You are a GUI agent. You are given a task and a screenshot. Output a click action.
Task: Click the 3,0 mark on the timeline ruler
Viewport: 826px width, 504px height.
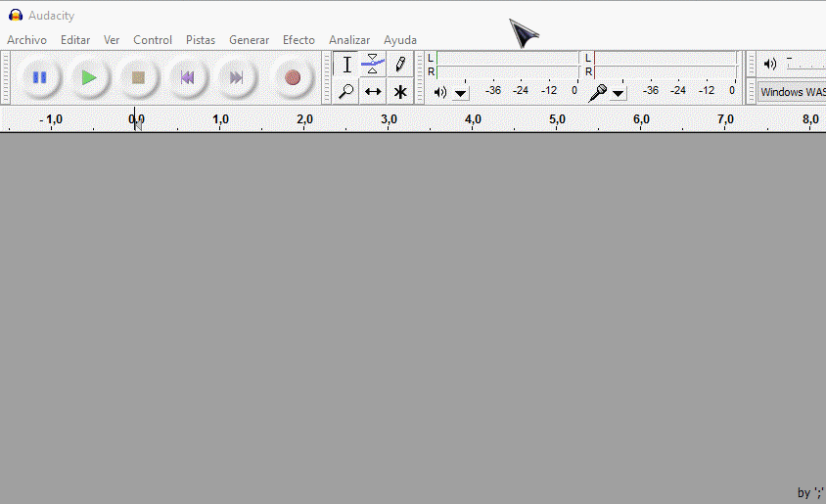tap(389, 119)
